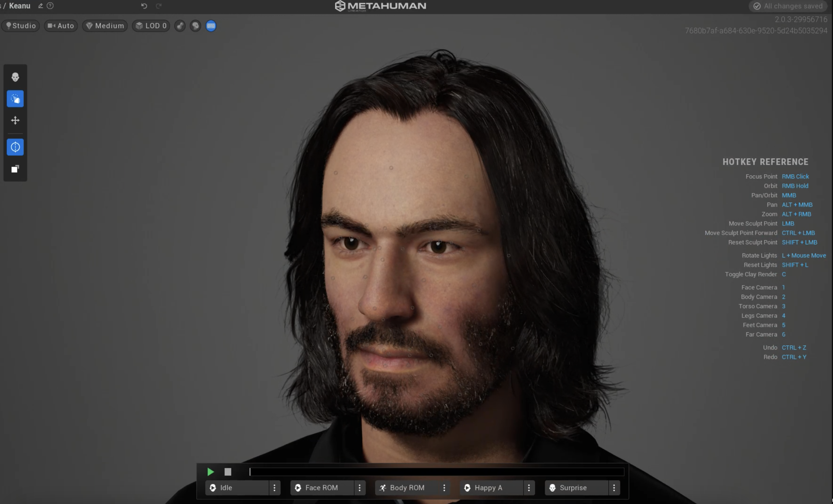Click the pencil icon to rename Keanu

click(41, 6)
